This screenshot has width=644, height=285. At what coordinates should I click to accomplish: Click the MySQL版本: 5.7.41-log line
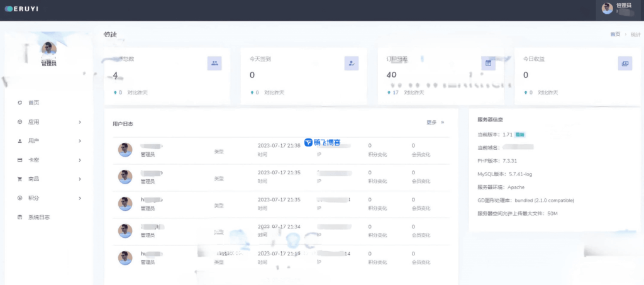pos(505,174)
